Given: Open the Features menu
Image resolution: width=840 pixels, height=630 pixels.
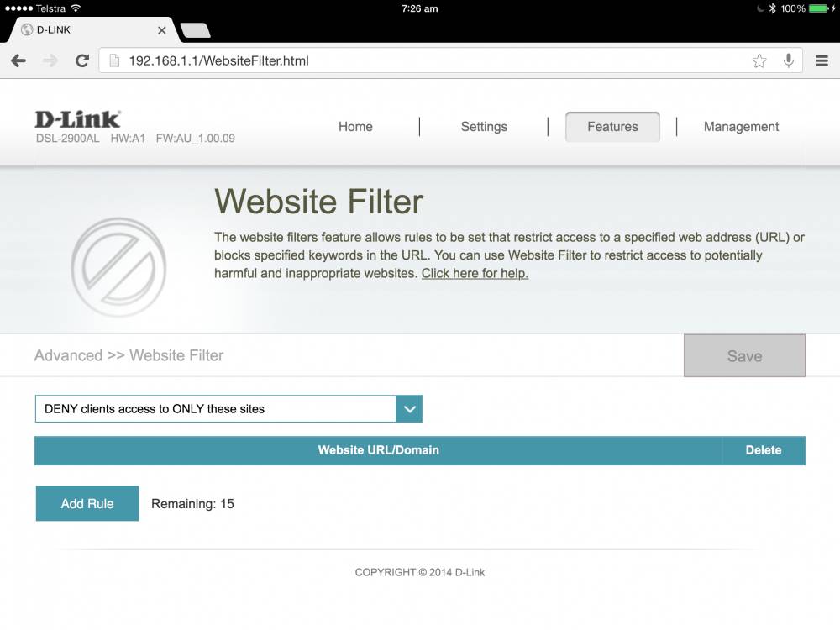Looking at the screenshot, I should coord(612,127).
